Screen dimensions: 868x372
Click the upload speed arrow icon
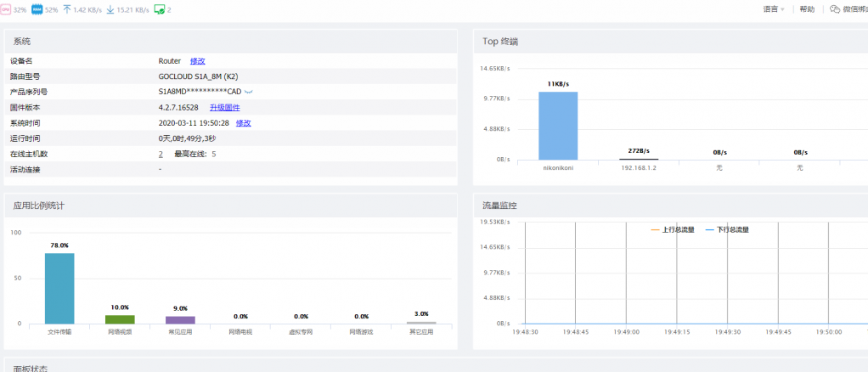pyautogui.click(x=67, y=9)
